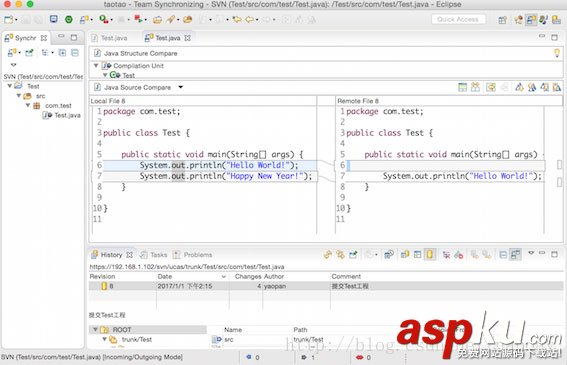
Task: Click the Quick Access search field
Action: [458, 19]
